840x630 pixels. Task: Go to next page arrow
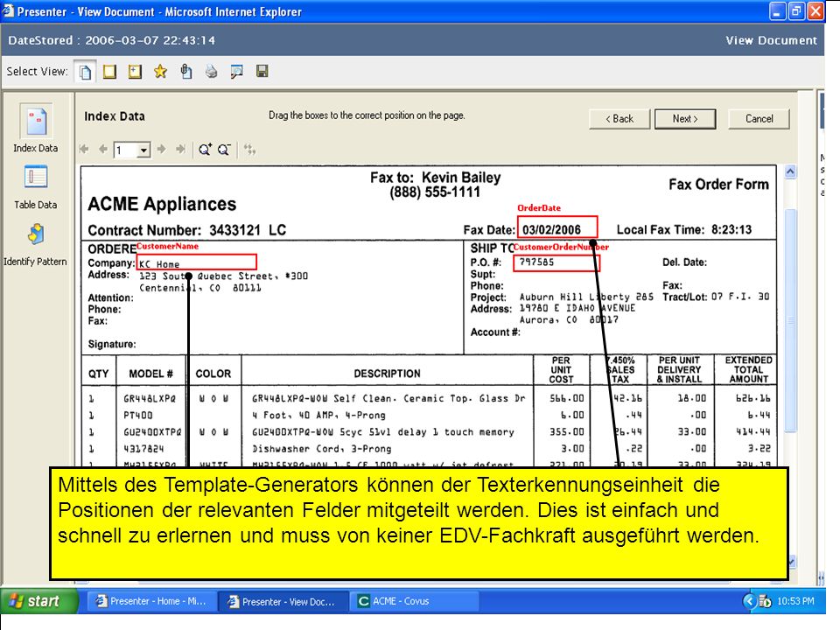coord(161,150)
